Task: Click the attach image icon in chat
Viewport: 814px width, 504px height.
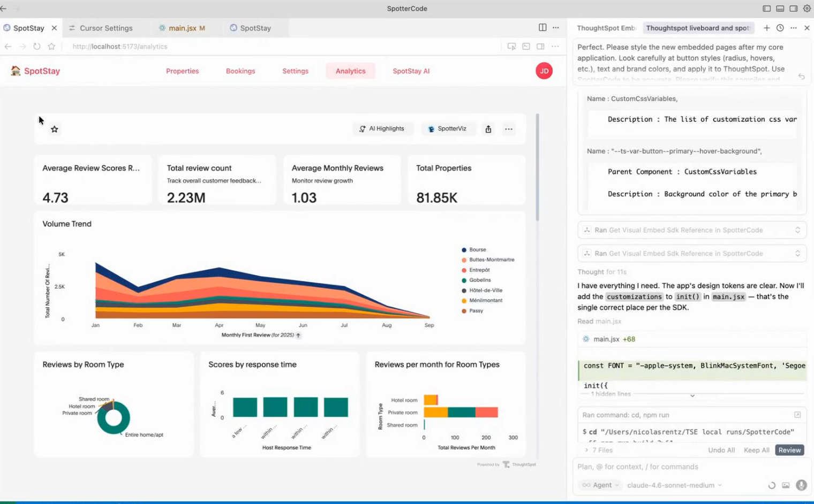Action: point(786,485)
